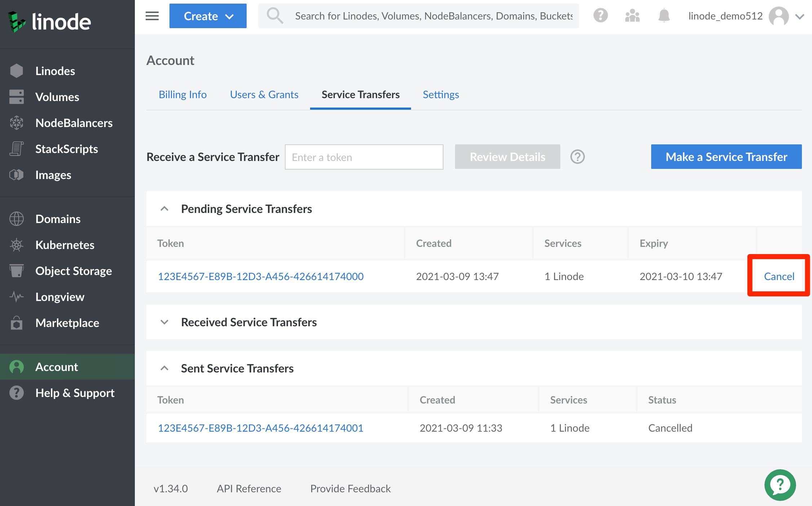Select the Volumes sidebar icon

coord(17,97)
